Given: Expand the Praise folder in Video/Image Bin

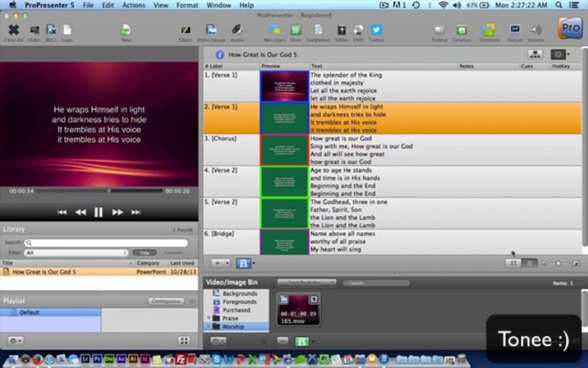Looking at the screenshot, I should (x=209, y=318).
